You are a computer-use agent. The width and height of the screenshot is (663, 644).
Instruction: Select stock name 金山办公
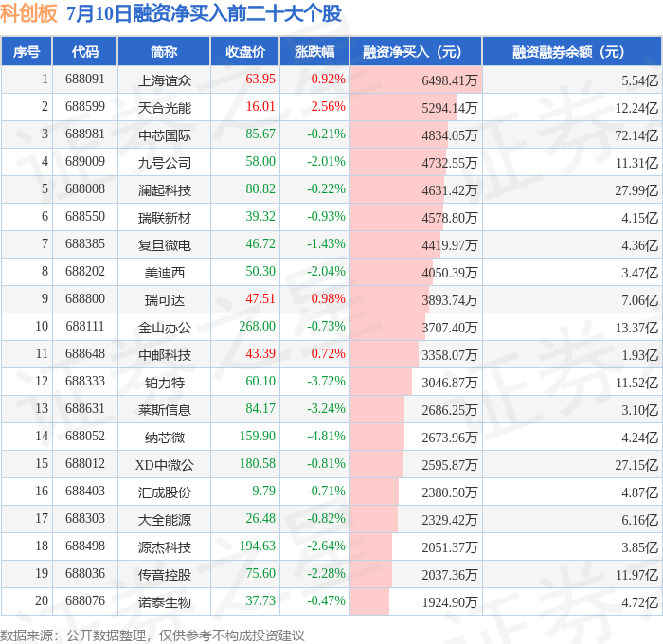(x=165, y=328)
